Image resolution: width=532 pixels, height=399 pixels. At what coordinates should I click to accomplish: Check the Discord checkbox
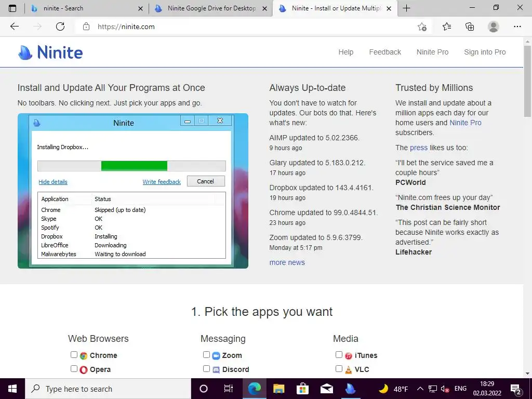(x=206, y=369)
